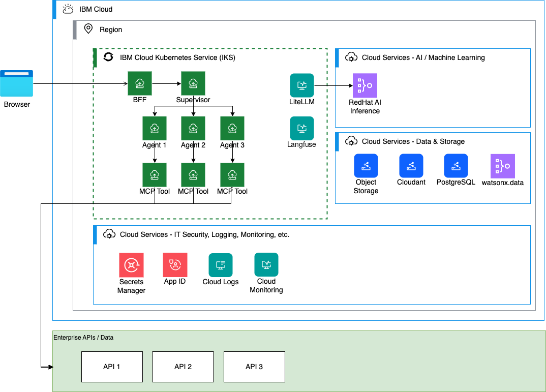Click the 'Cloud Logs' label text
546x392 pixels.
tap(221, 282)
